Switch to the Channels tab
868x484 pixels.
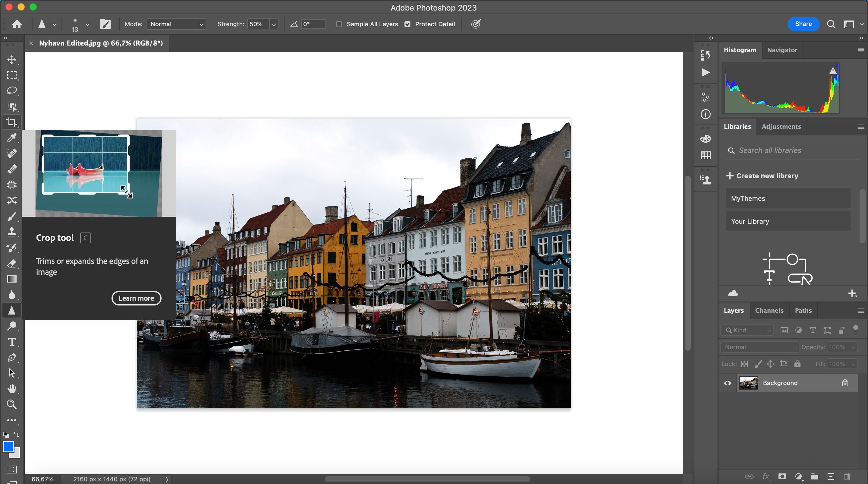[769, 310]
